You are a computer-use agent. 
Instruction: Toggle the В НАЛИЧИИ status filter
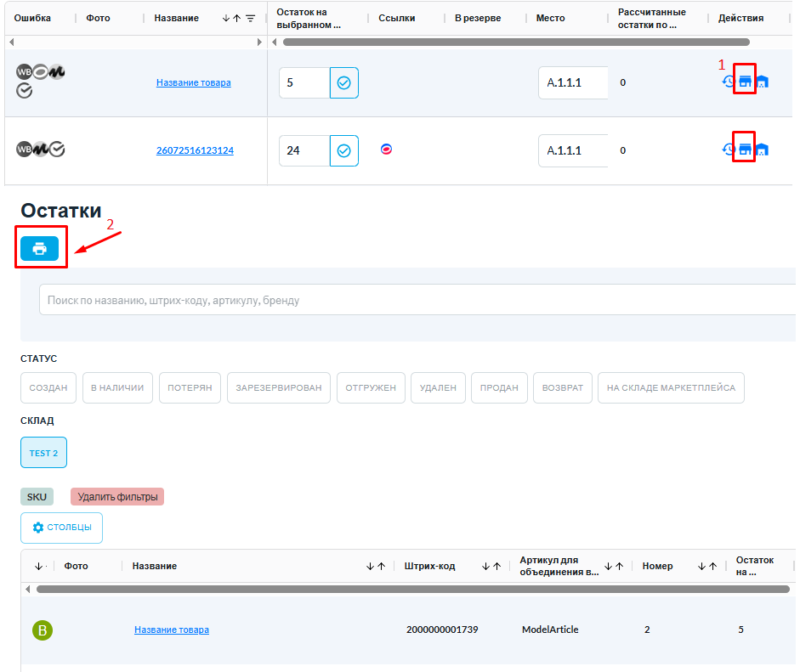point(117,387)
